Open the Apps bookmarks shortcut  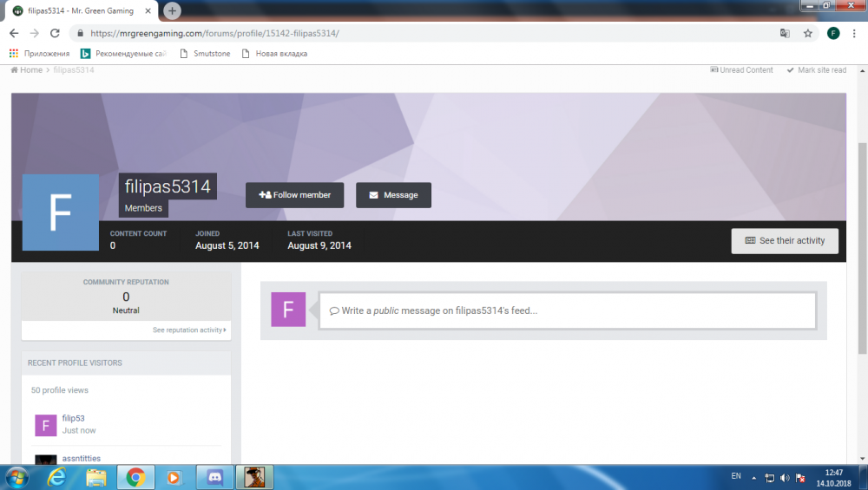pyautogui.click(x=39, y=54)
